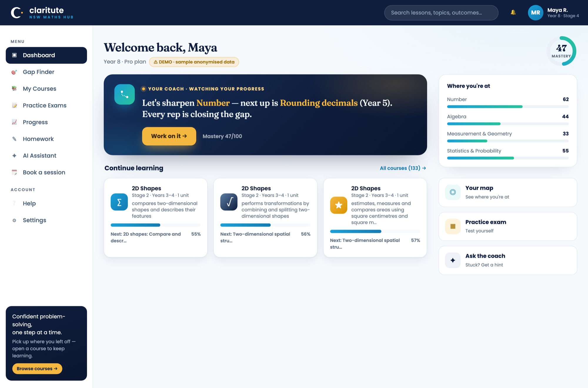Click the Ask the coach sparkle icon
The width and height of the screenshot is (588, 388).
click(453, 260)
